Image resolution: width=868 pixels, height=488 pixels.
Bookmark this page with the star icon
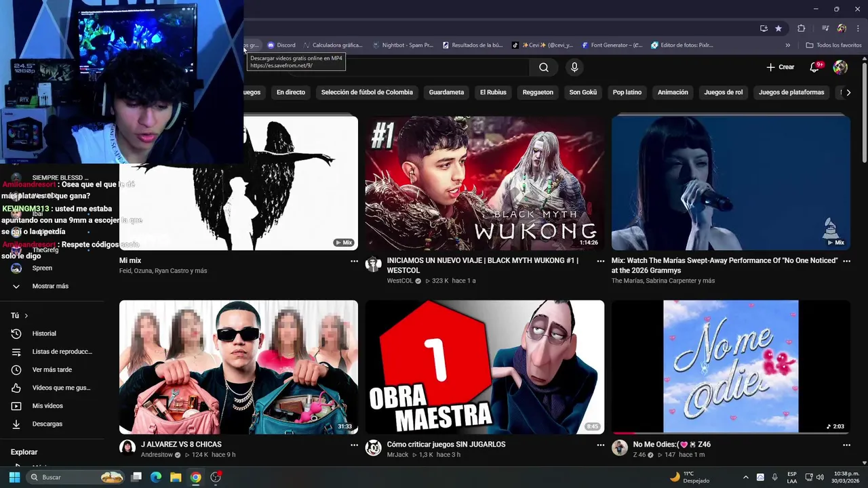coord(778,28)
